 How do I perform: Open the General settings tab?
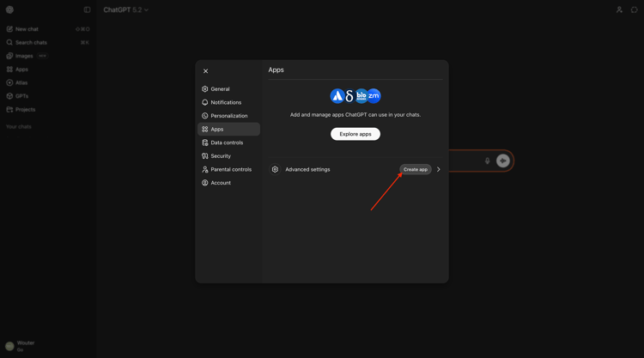[x=228, y=88]
